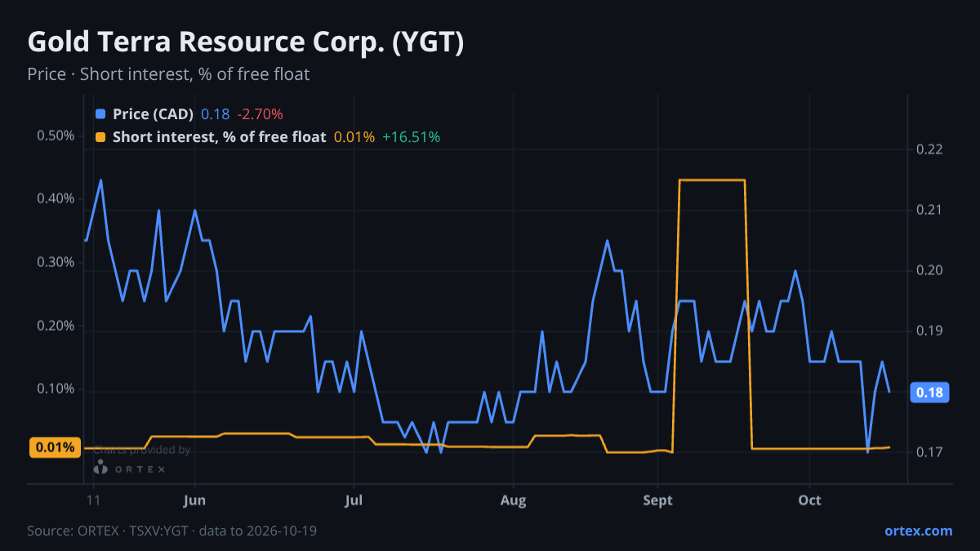The height and width of the screenshot is (551, 980).
Task: Click the Oct x-axis label
Action: 809,500
